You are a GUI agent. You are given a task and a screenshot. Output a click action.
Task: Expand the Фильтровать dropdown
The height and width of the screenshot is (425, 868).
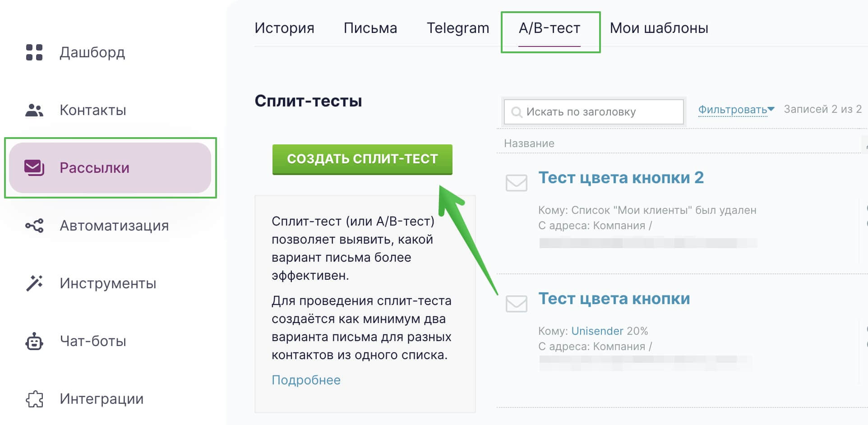click(x=736, y=110)
